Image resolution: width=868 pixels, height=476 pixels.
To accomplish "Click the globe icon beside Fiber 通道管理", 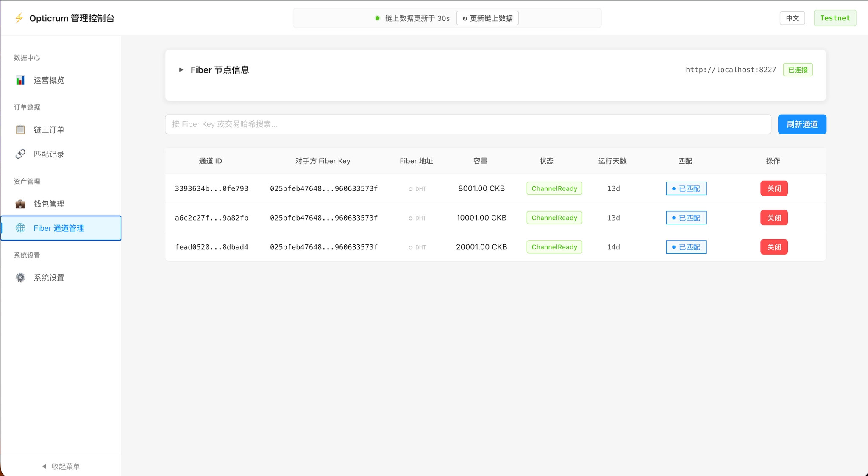I will pyautogui.click(x=20, y=228).
